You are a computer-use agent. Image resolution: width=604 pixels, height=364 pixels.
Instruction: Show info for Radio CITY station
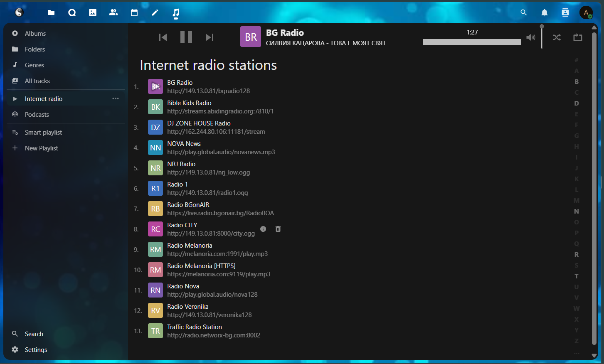(x=263, y=229)
